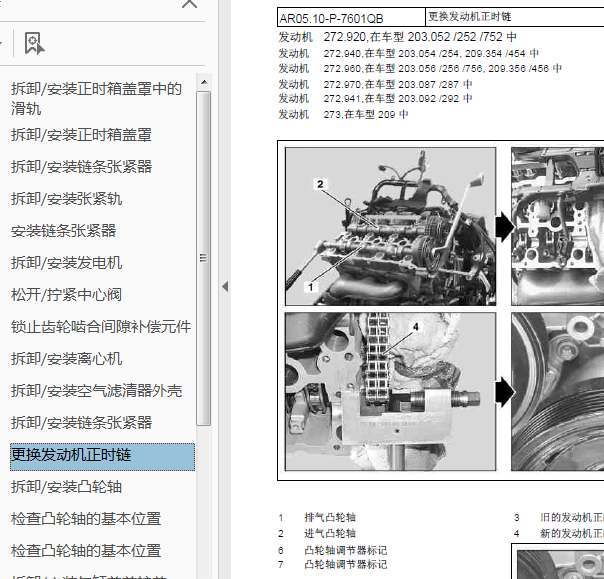Select highlighted bookmark 更换发动机正时链

[102, 456]
